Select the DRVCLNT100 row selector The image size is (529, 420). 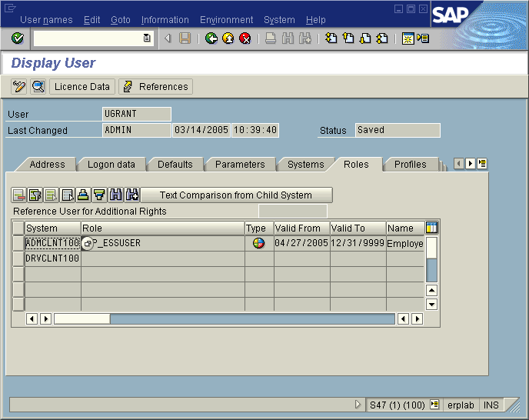(18, 258)
